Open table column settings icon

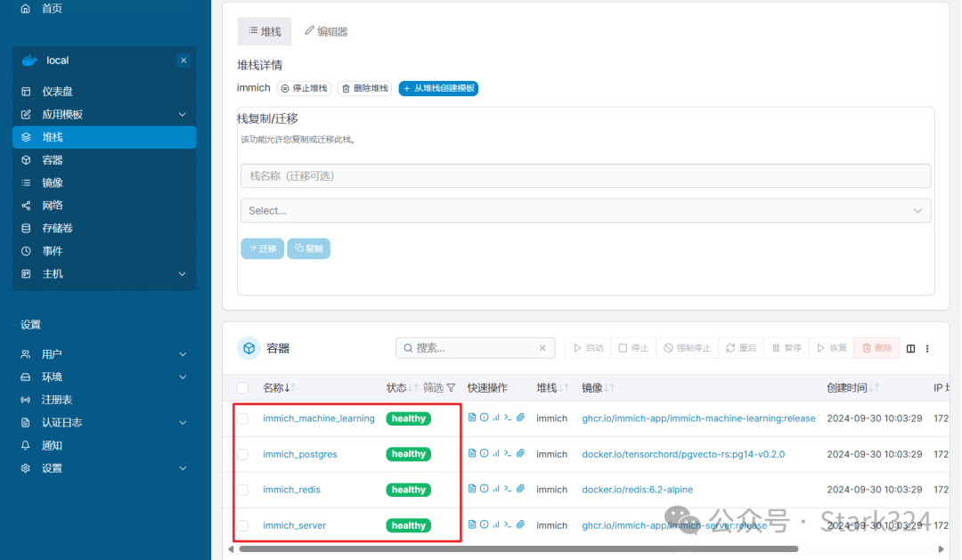coord(910,348)
